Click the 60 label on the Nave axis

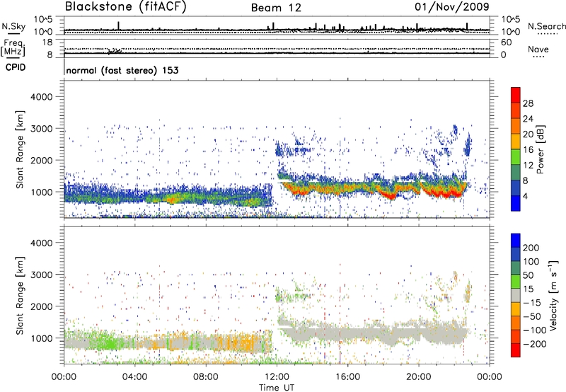(506, 42)
